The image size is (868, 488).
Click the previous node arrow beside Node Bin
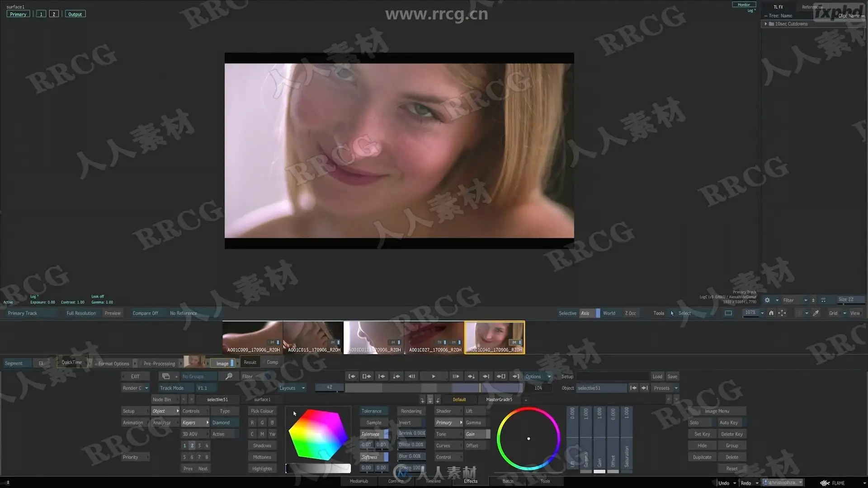184,399
